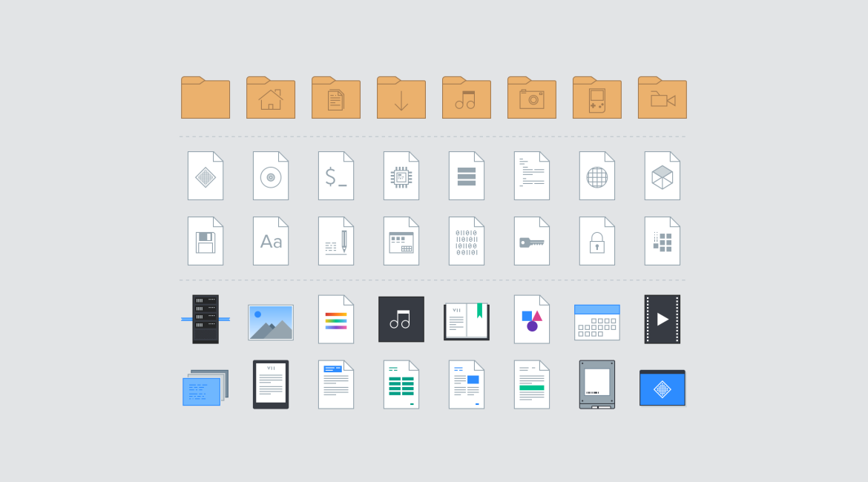This screenshot has height=482, width=868.
Task: Click the floppy disk file icon
Action: [x=205, y=242]
